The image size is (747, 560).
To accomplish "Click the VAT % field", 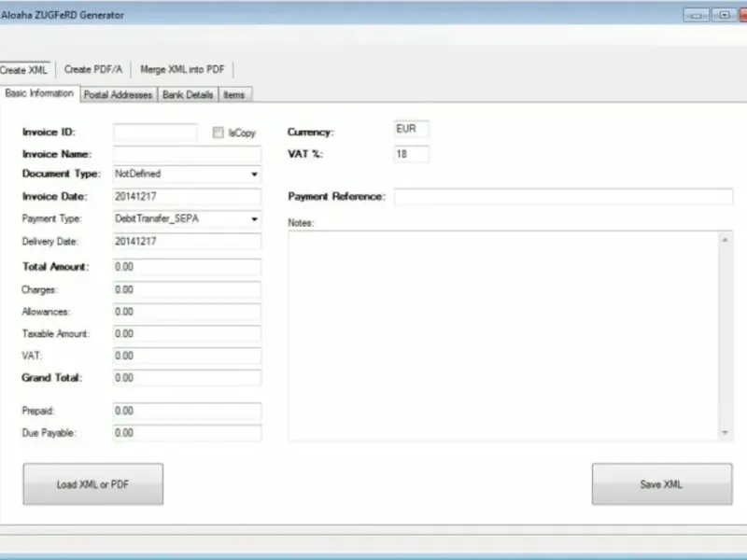I will 412,154.
